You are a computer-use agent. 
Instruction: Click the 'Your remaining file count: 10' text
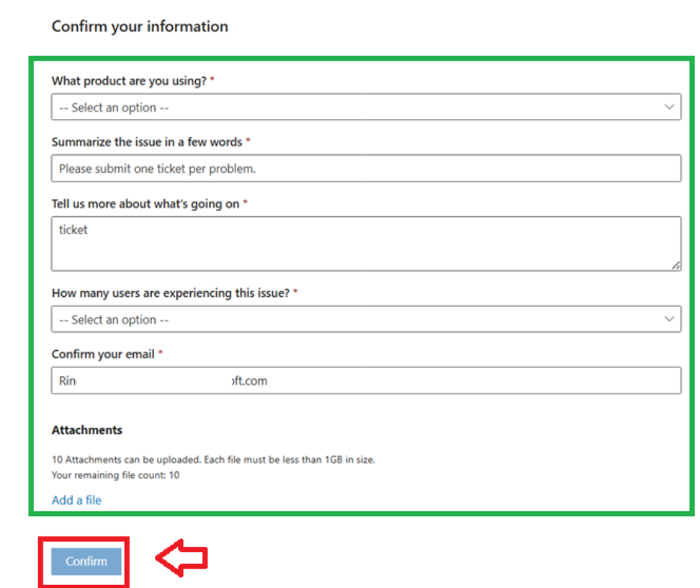[116, 475]
